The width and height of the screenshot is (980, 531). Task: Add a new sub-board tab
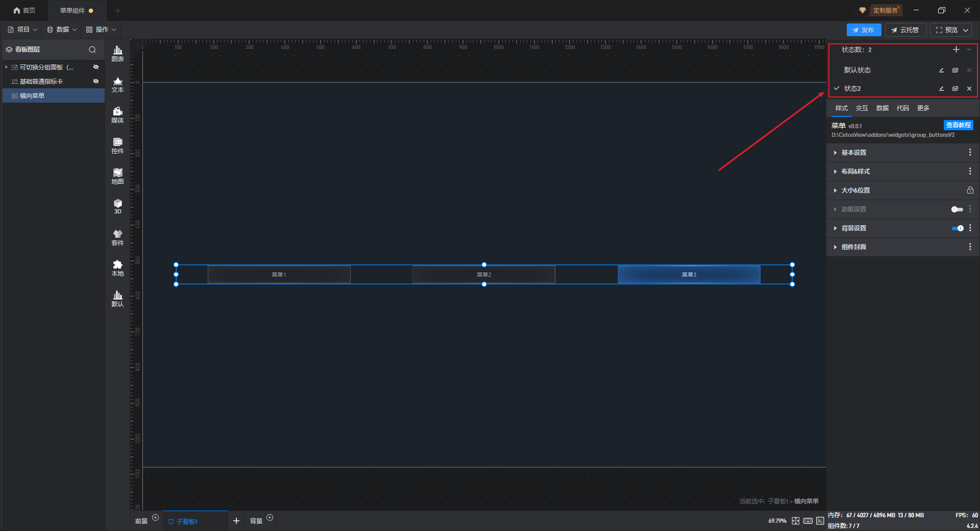pos(236,521)
